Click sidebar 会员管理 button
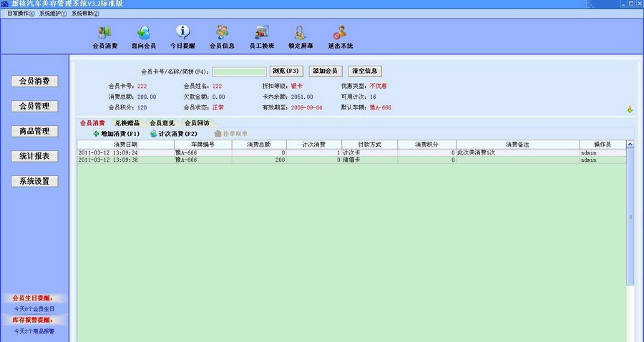644x342 pixels. pos(34,107)
